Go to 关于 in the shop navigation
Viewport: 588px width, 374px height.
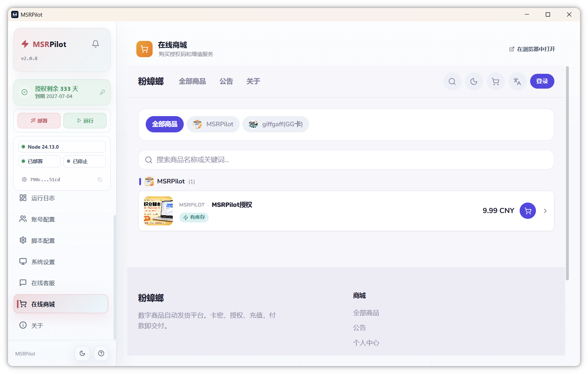point(253,81)
